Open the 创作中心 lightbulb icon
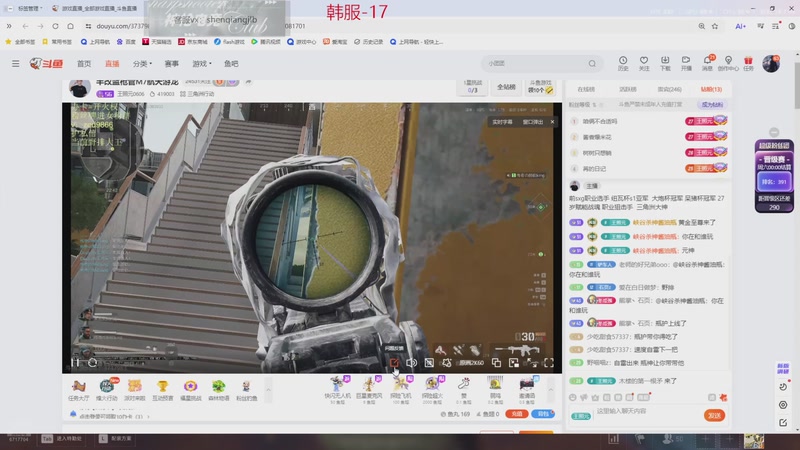The image size is (800, 450). point(728,63)
